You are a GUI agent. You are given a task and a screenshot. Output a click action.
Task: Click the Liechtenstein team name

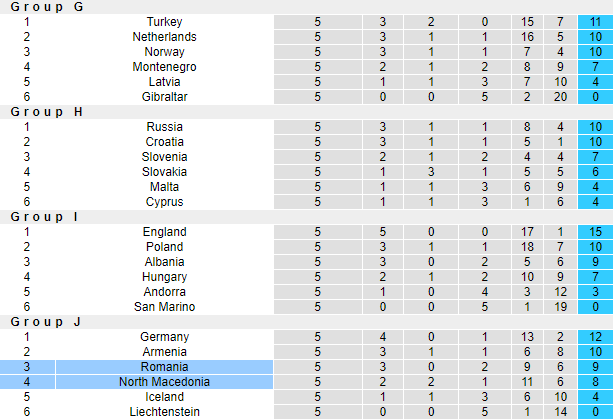point(164,412)
